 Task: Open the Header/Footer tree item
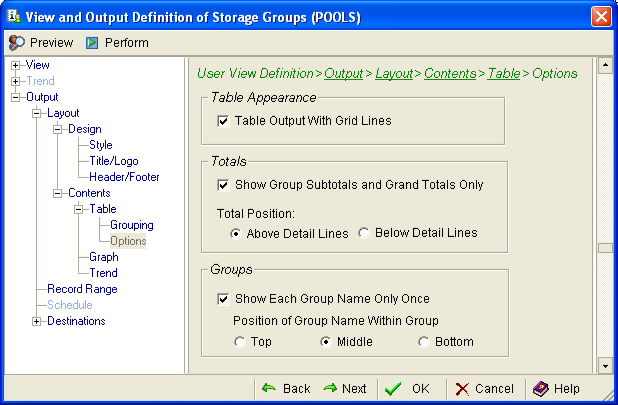pyautogui.click(x=124, y=177)
